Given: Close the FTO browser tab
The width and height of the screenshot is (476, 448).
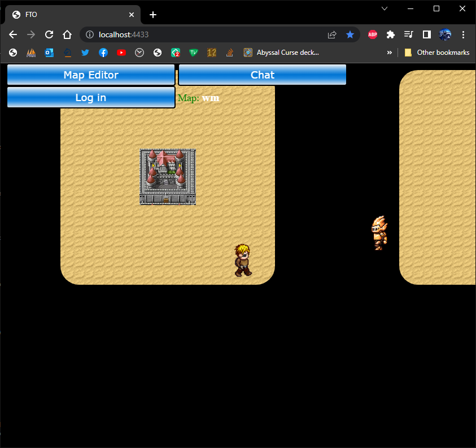Looking at the screenshot, I should [132, 15].
